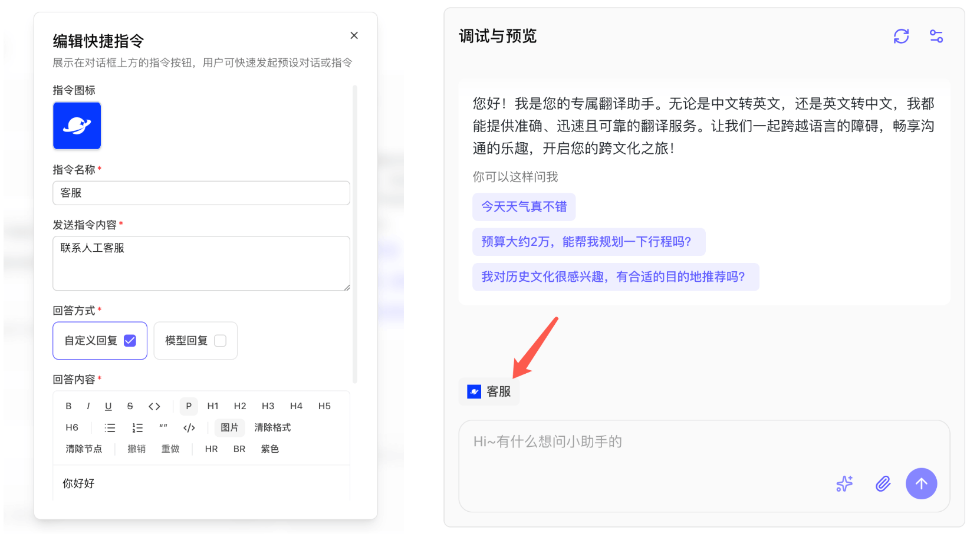Click the 紫色 color option in toolbar
The image size is (980, 540).
tap(269, 449)
